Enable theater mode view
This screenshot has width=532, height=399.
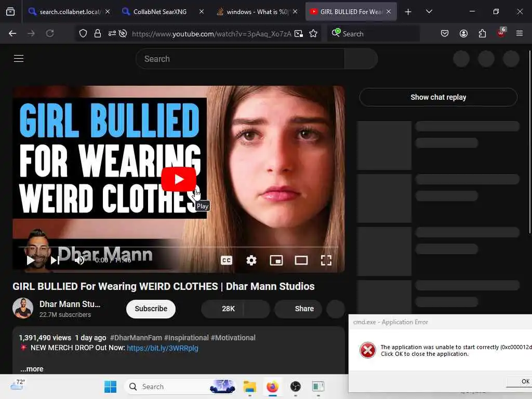301,260
